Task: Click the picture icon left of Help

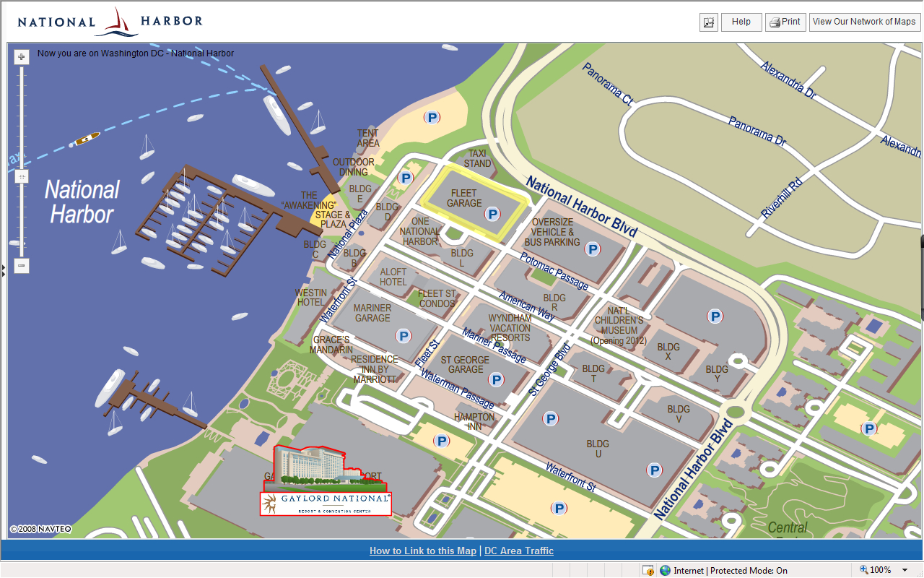Action: (x=708, y=22)
